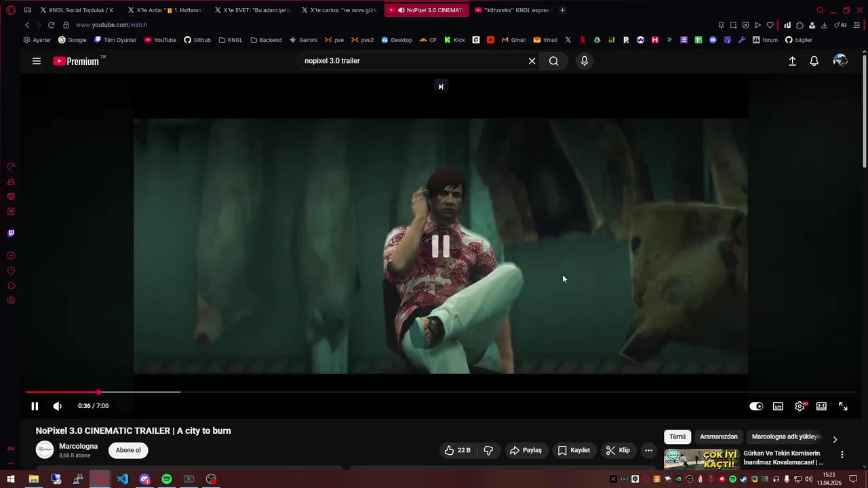Open the 'Kick' bookmark
Screen dimensions: 868x488
[x=454, y=40]
